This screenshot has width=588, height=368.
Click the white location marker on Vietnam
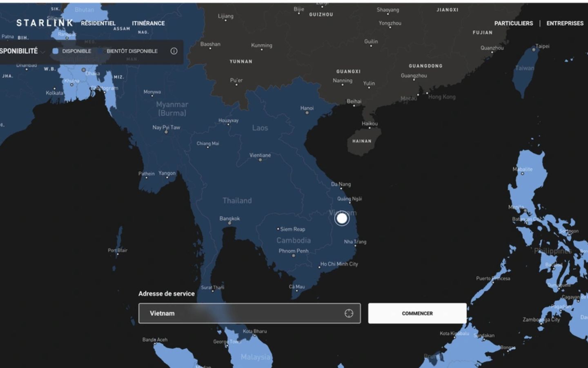[x=342, y=219]
